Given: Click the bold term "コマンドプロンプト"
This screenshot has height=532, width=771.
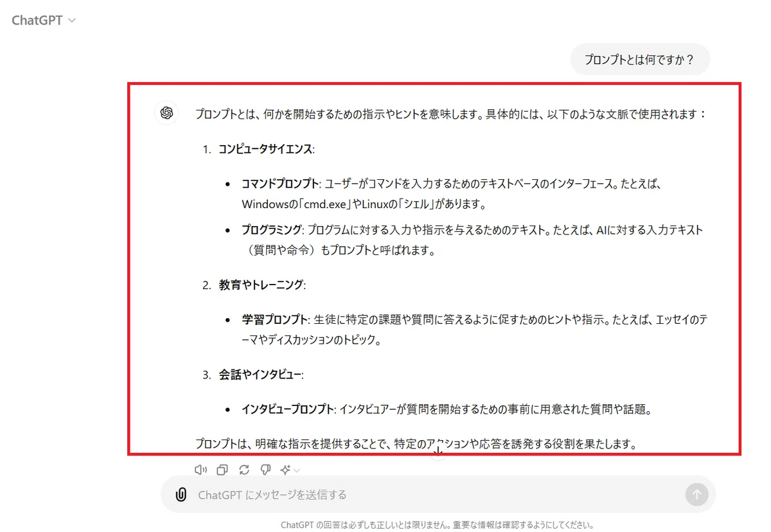Looking at the screenshot, I should tap(280, 184).
